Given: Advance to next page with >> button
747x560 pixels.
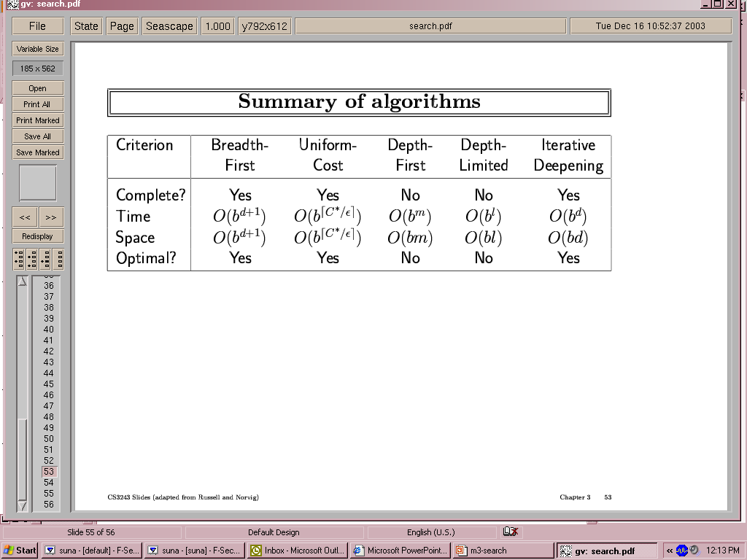Looking at the screenshot, I should click(51, 217).
